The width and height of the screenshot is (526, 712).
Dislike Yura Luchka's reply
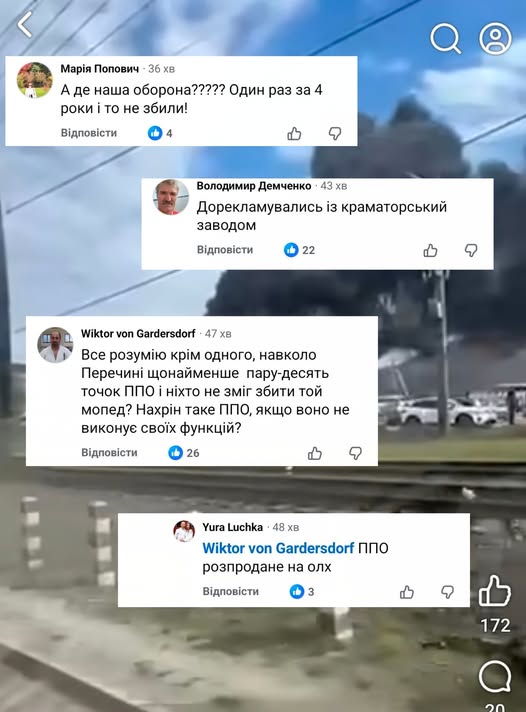click(447, 592)
